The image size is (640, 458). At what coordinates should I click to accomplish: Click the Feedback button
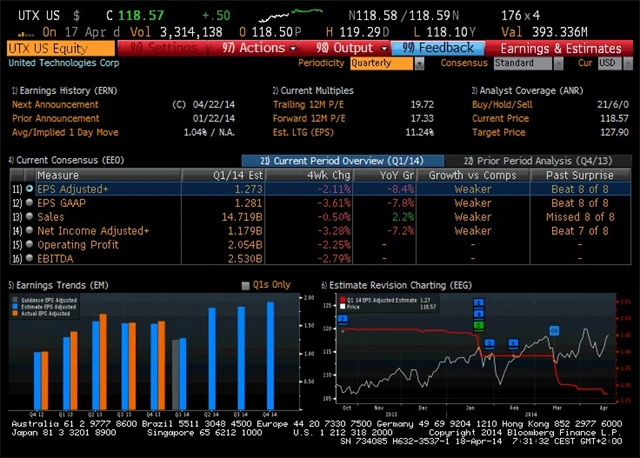click(439, 47)
